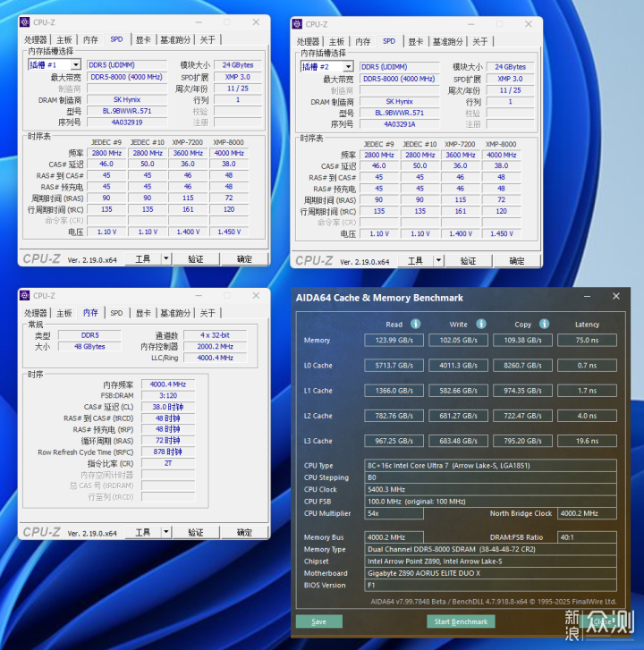Close the AIDA64 benchmark window
Image resolution: width=644 pixels, height=650 pixels.
[x=616, y=296]
